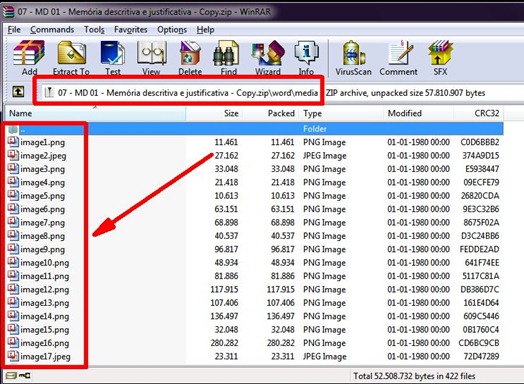Click the 'Folder' type cell in top row
The image size is (524, 384).
pos(315,129)
